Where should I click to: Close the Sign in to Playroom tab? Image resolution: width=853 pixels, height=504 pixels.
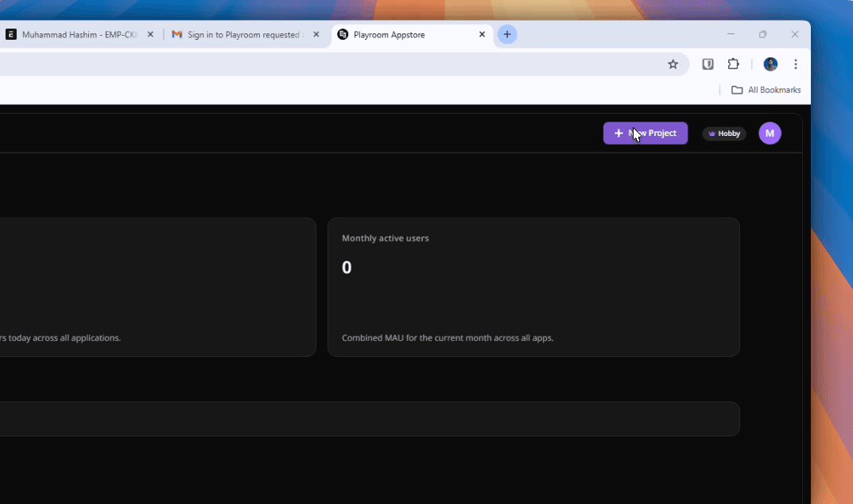coord(316,34)
